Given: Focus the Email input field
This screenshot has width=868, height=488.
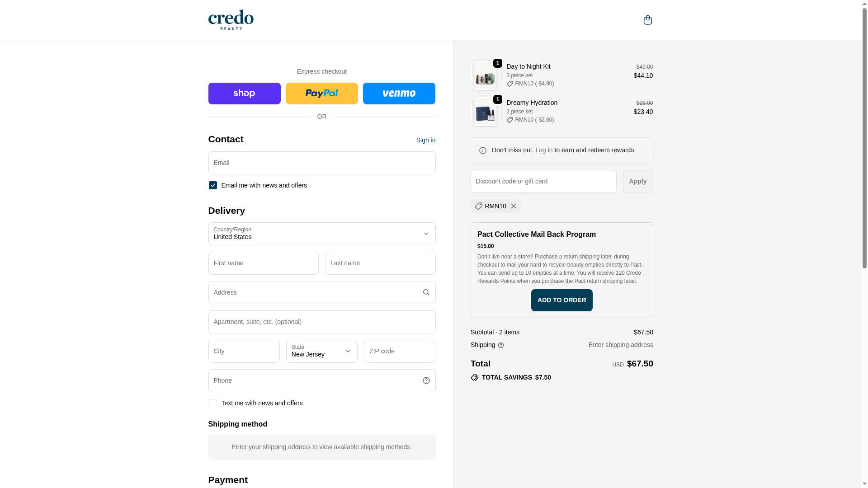Looking at the screenshot, I should [321, 163].
